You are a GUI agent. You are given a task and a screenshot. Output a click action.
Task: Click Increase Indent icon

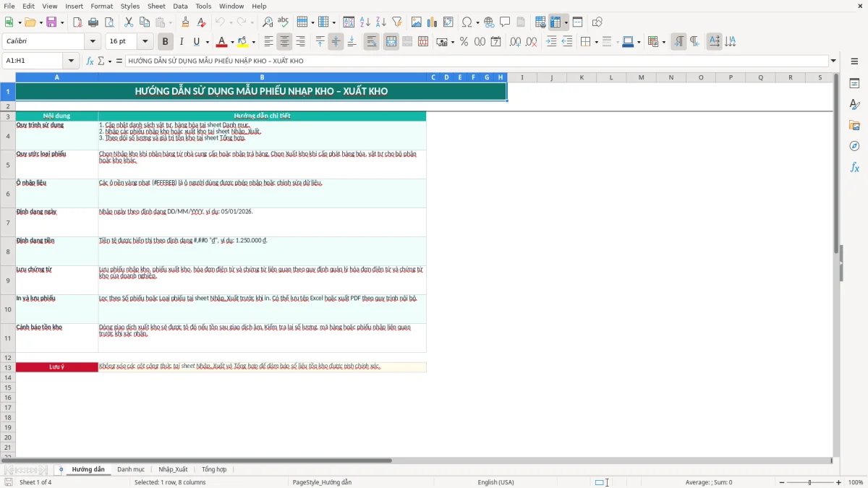point(551,42)
